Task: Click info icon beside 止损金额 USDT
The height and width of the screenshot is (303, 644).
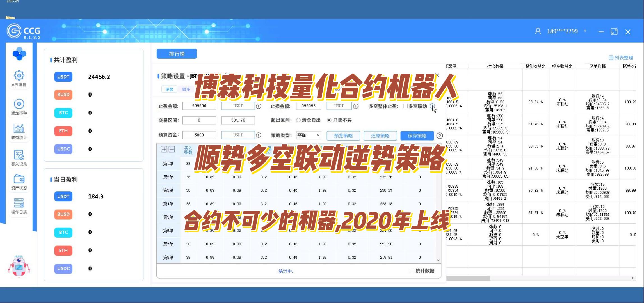Action: point(356,106)
